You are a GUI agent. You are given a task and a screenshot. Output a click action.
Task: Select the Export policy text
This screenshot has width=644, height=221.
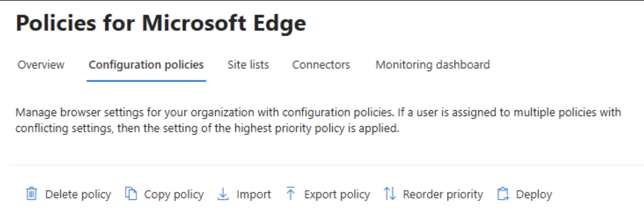(x=337, y=195)
